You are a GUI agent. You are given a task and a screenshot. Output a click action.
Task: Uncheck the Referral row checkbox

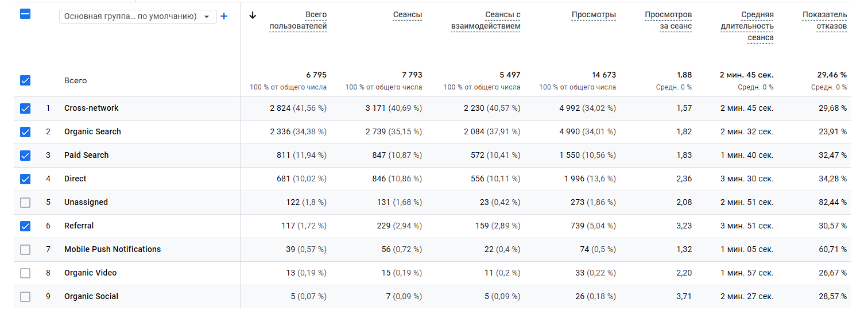(x=25, y=226)
